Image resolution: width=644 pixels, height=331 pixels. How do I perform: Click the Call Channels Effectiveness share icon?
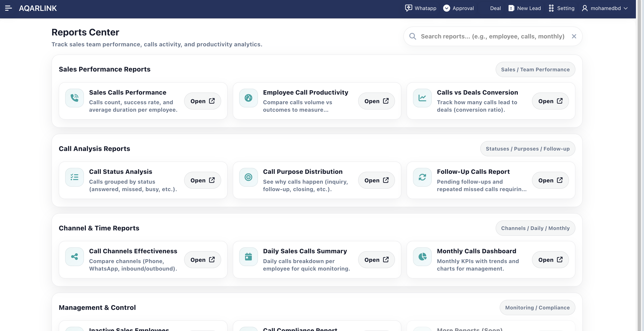point(74,256)
